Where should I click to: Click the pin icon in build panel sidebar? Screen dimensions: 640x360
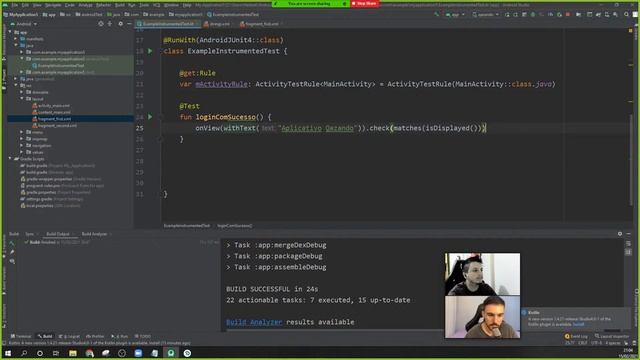pos(12,252)
